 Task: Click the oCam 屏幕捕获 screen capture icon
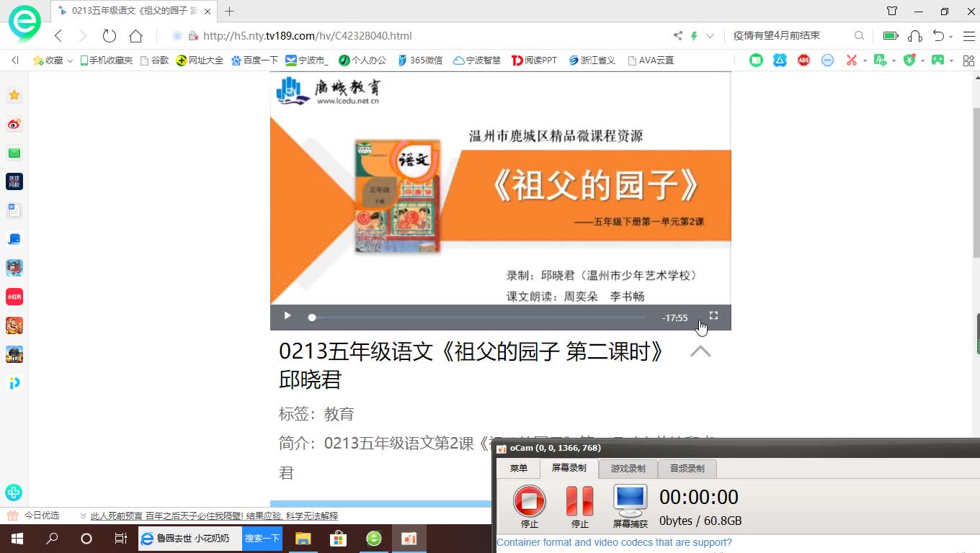coord(631,507)
